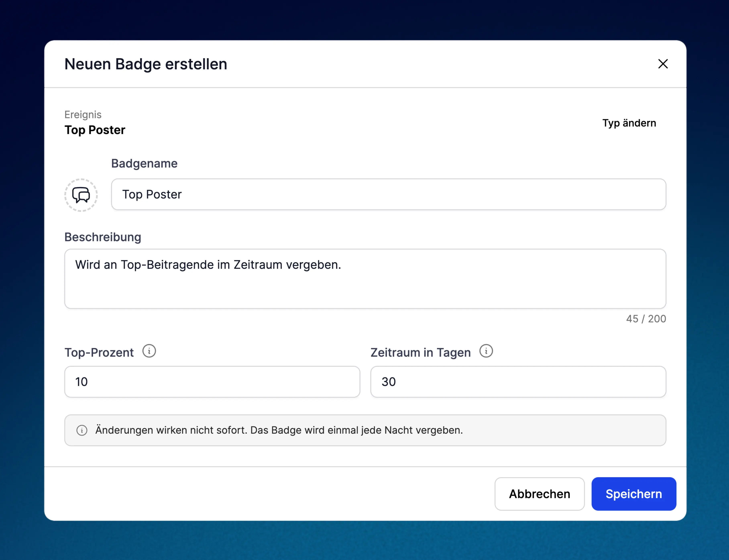Click the info icon in the Änderungen notice
Viewport: 729px width, 560px height.
[82, 430]
